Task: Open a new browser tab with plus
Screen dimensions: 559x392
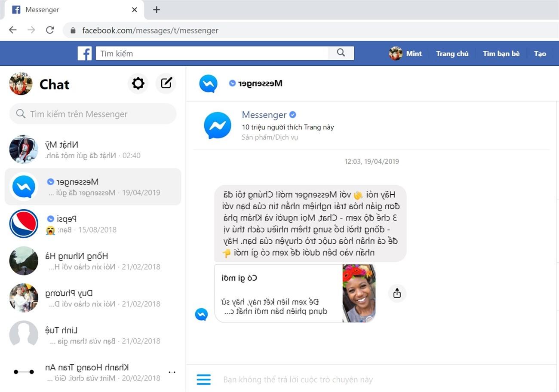Action: (157, 9)
